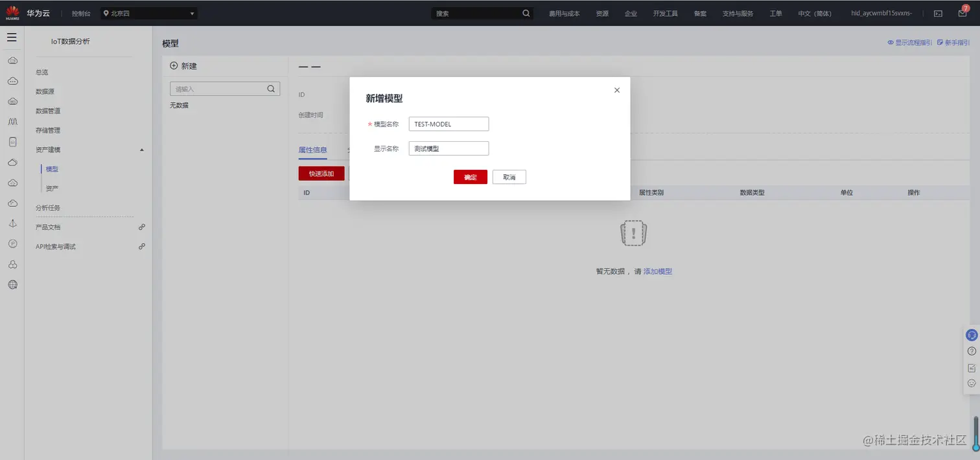Click the M-shaped wave icon in left rail
Image resolution: width=980 pixels, height=460 pixels.
[12, 121]
